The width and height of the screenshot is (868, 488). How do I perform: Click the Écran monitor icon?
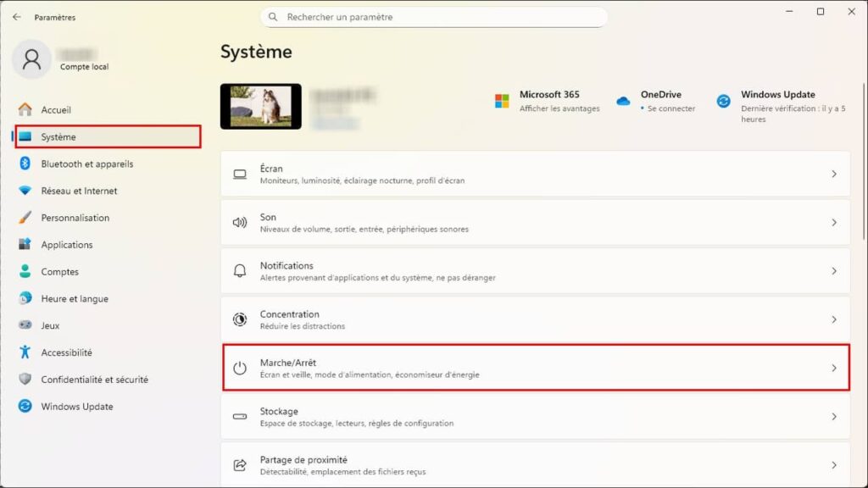click(x=240, y=174)
